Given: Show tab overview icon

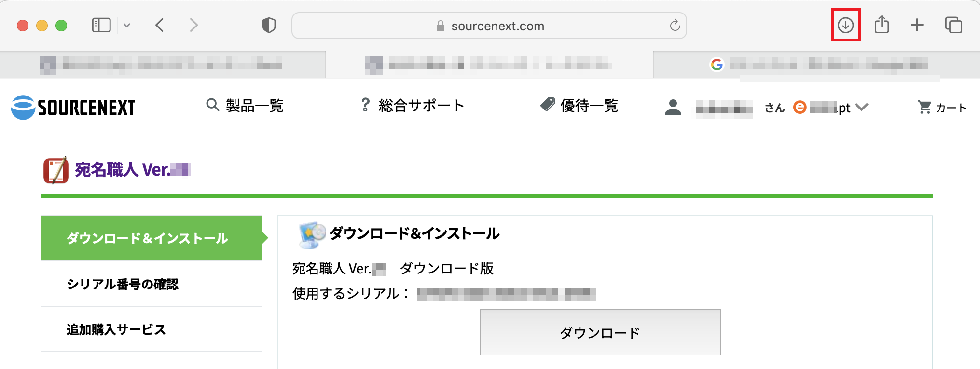Looking at the screenshot, I should point(953,25).
